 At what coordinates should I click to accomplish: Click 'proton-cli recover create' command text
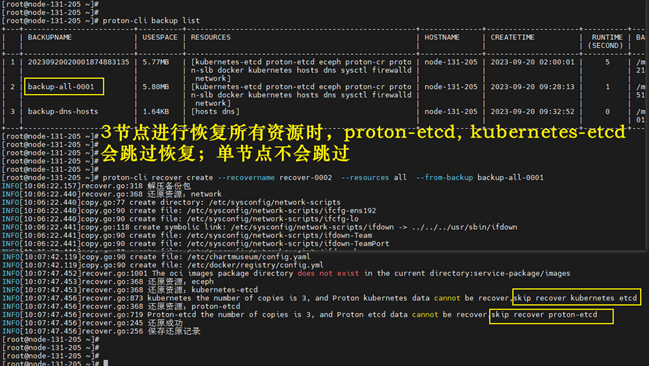158,178
